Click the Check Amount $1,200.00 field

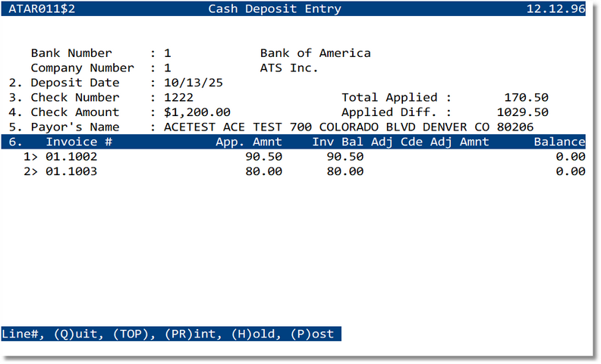click(x=197, y=112)
